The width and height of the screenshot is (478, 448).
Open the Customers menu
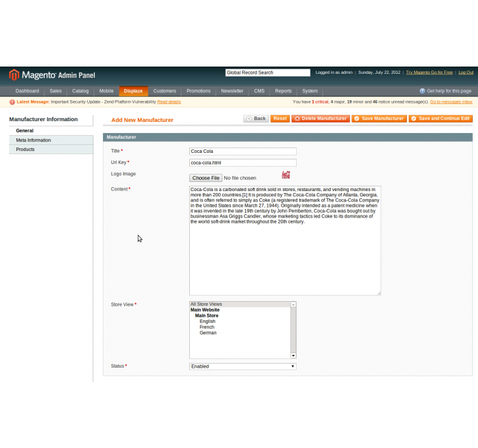click(165, 91)
